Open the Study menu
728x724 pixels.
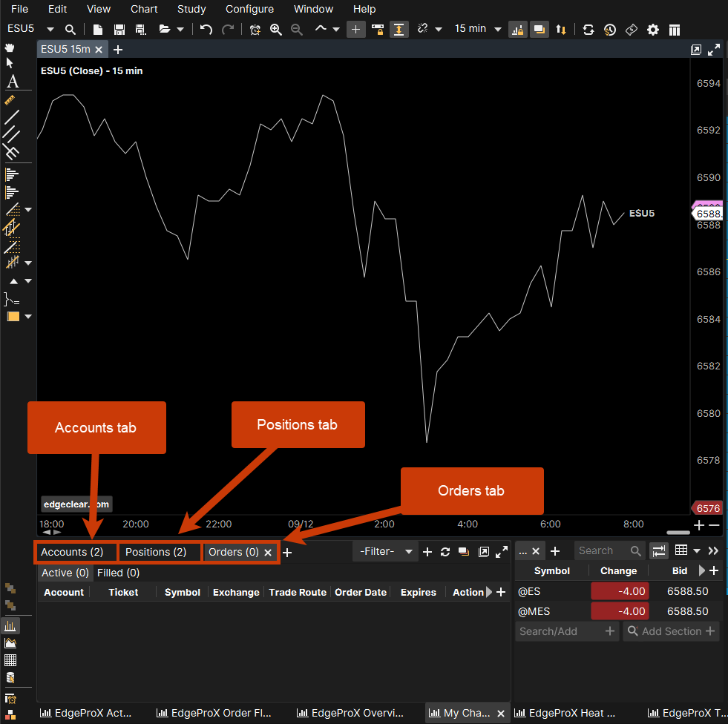[191, 9]
